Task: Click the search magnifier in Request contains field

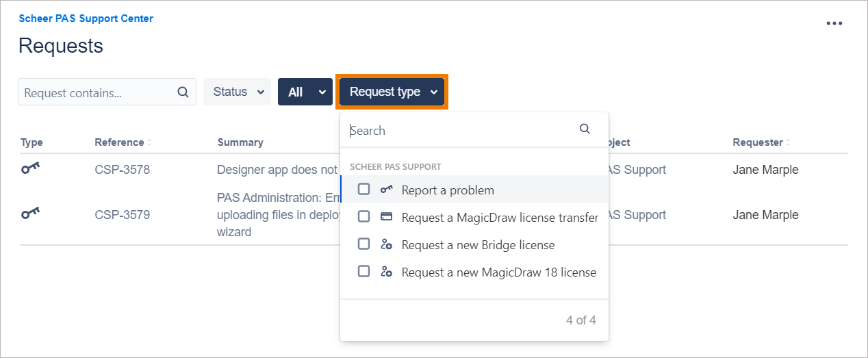Action: point(183,92)
